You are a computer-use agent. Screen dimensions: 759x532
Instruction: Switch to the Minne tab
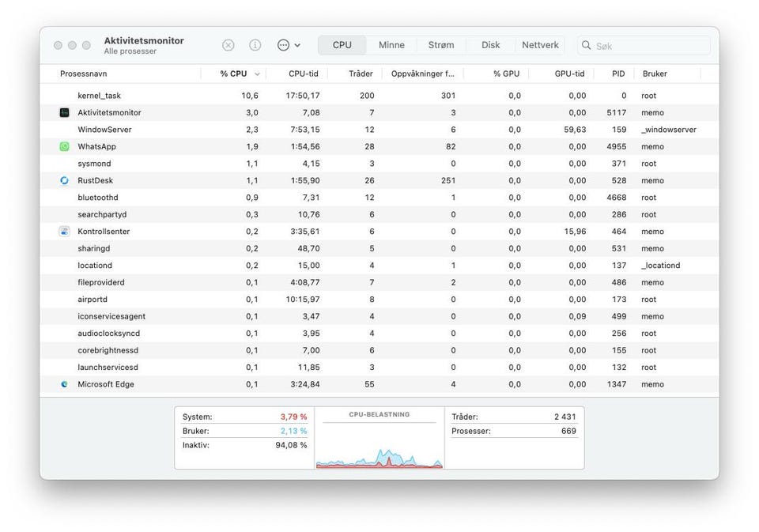pos(391,45)
